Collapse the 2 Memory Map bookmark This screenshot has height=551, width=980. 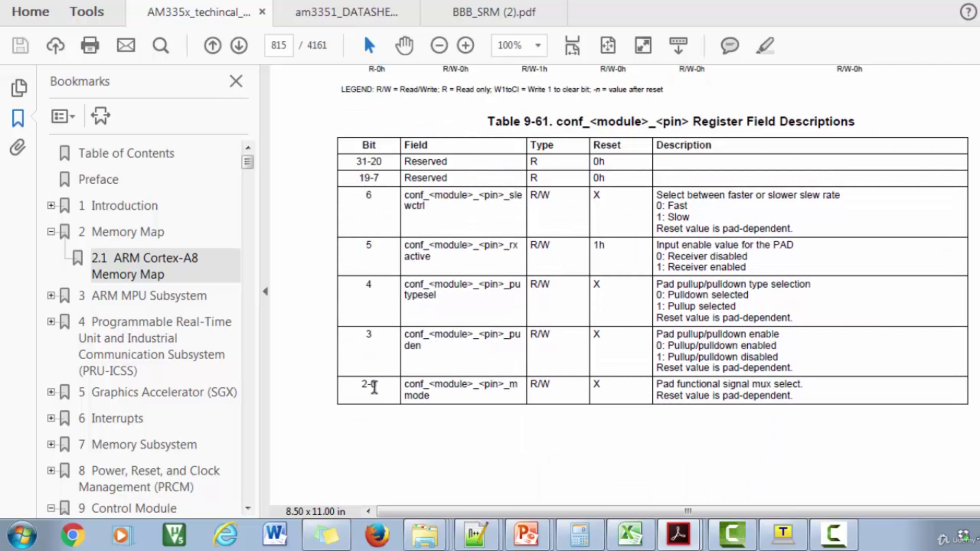click(x=51, y=232)
